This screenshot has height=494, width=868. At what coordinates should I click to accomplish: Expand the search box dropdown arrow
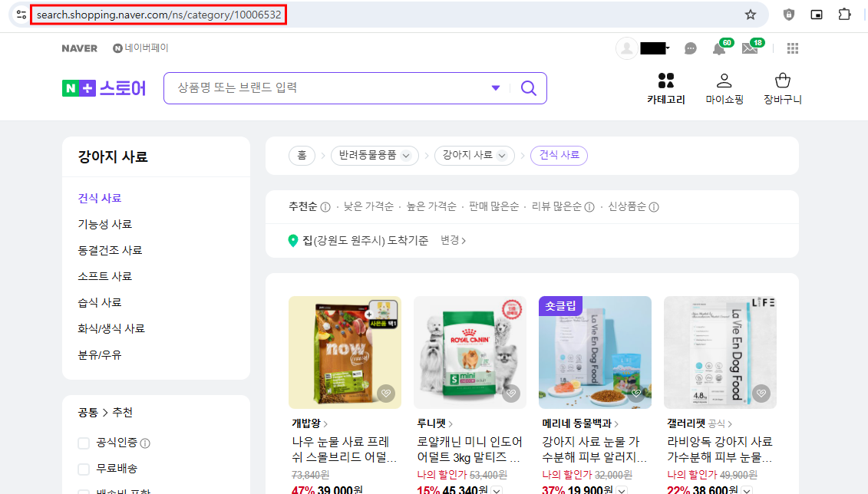point(496,88)
